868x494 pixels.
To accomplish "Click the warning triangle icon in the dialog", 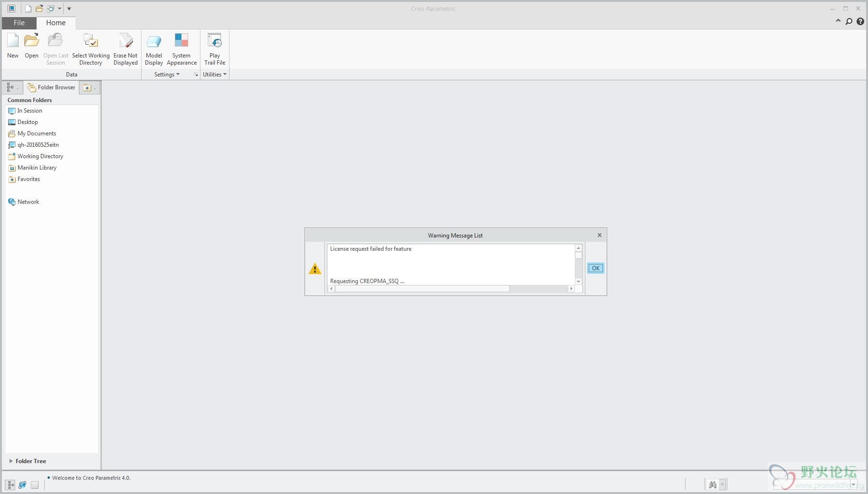I will pyautogui.click(x=315, y=269).
